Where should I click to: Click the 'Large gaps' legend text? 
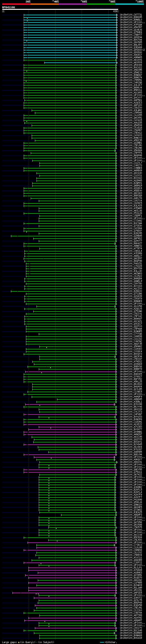(x=10, y=642)
